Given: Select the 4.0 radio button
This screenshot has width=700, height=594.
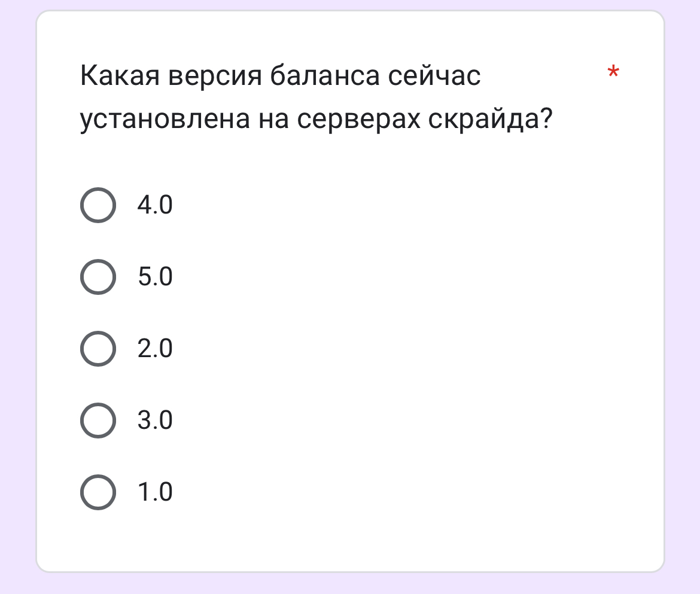Looking at the screenshot, I should 97,206.
